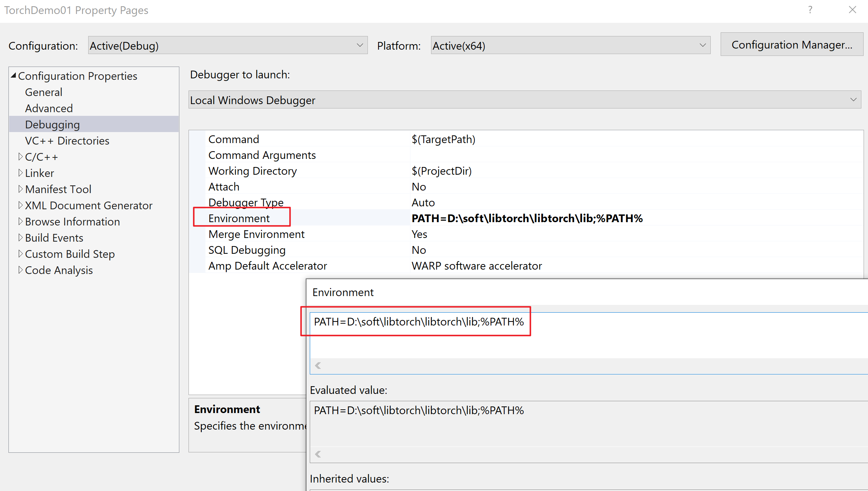The height and width of the screenshot is (491, 868).
Task: Select the Merge Environment property row
Action: tap(256, 234)
